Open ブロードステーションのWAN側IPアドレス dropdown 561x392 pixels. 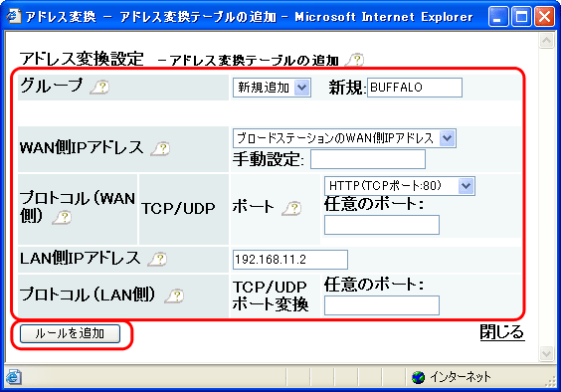[344, 138]
